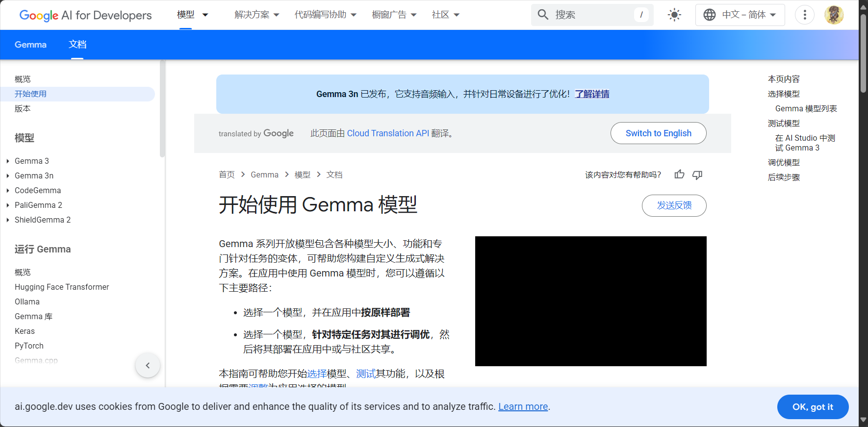Screen dimensions: 868x427
Task: Click the 测试 link in the guide paragraph
Action: pyautogui.click(x=365, y=374)
